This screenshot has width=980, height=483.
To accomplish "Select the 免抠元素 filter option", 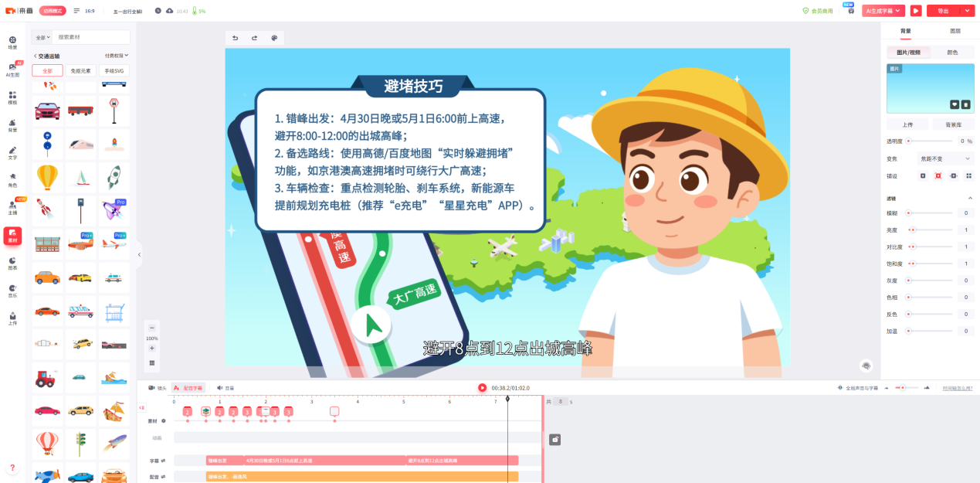I will click(80, 70).
